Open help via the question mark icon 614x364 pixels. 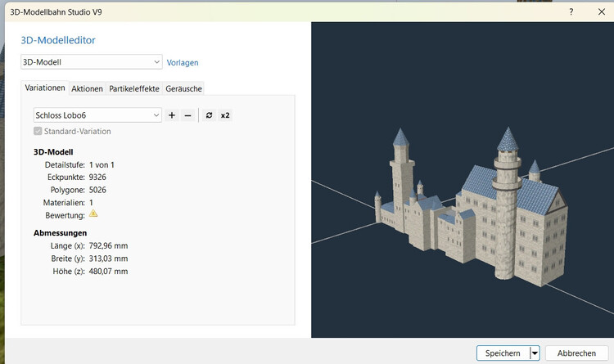(571, 11)
